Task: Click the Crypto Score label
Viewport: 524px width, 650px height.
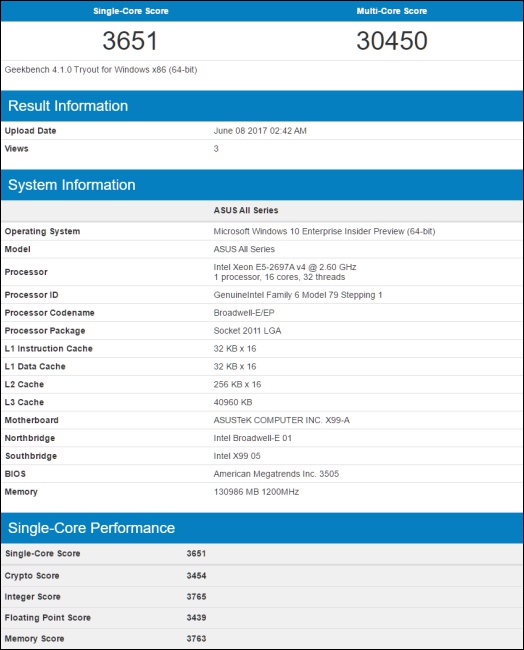Action: pyautogui.click(x=32, y=576)
